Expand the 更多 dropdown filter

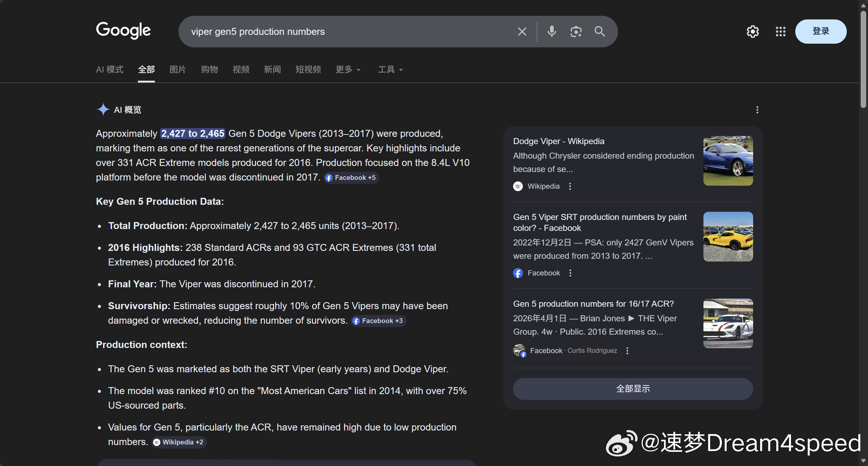tap(348, 70)
